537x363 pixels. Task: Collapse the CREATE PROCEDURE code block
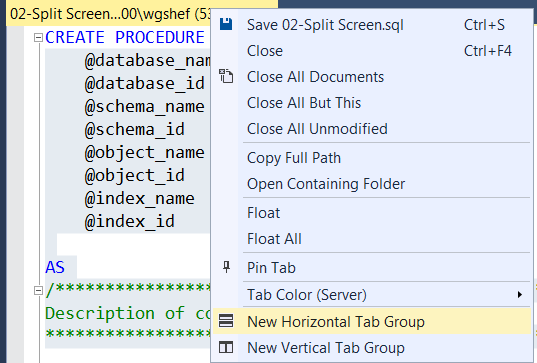tap(38, 37)
